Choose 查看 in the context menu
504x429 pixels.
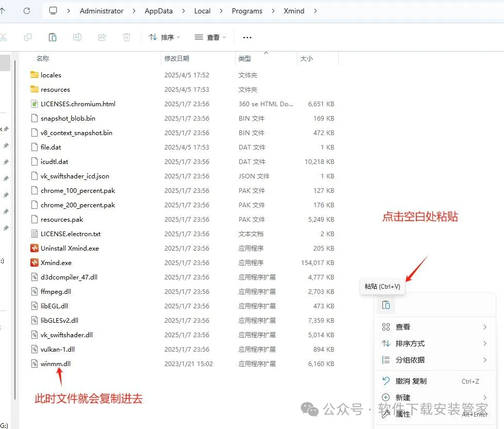(434, 327)
